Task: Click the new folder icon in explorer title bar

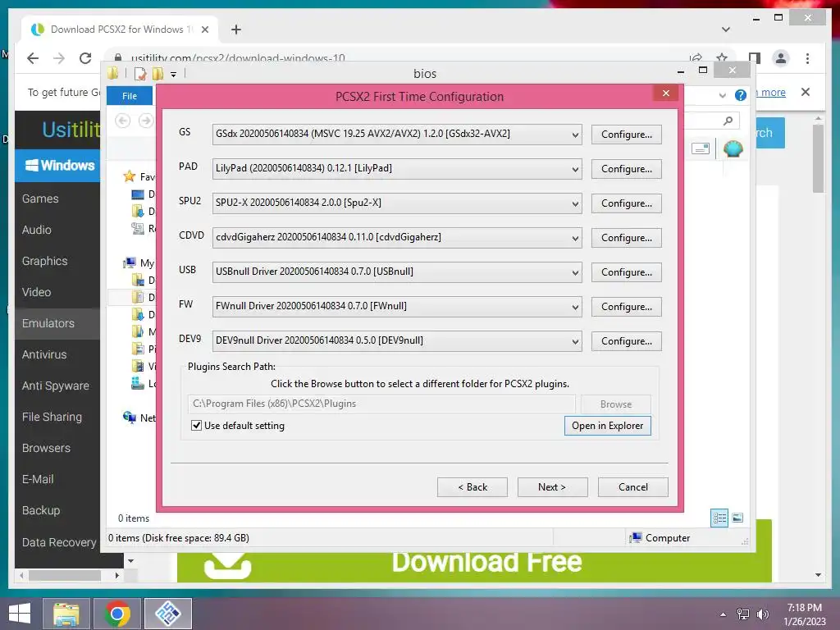Action: (x=157, y=74)
